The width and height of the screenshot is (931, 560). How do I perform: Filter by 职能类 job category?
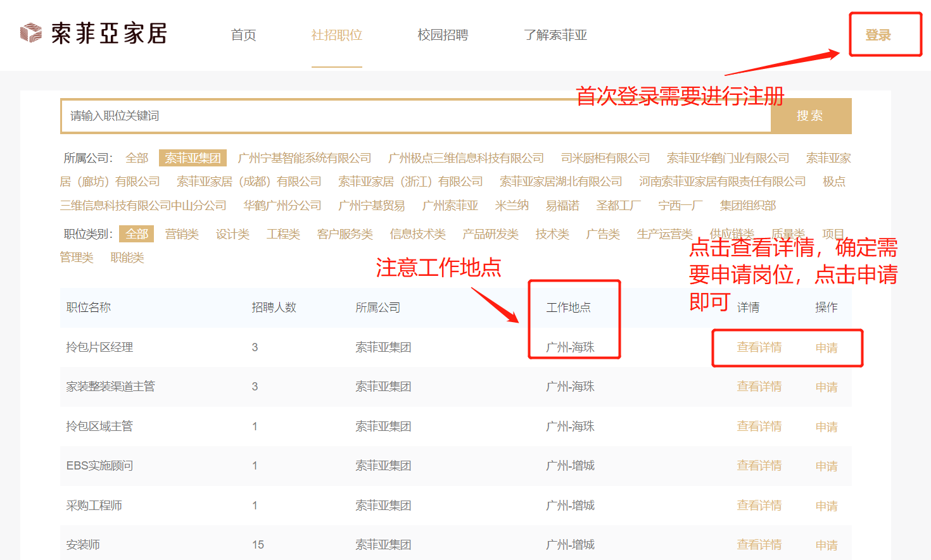[x=127, y=258]
